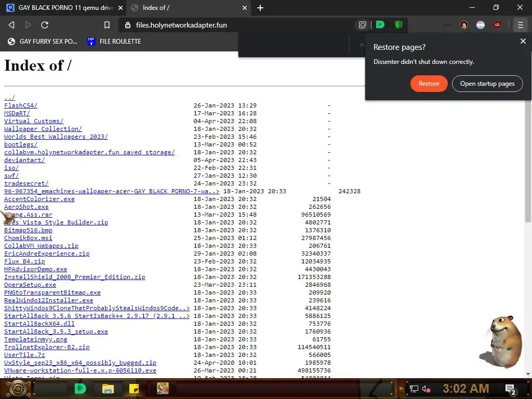Download the VMware-workstation exe file
The width and height of the screenshot is (532, 399).
[80, 371]
